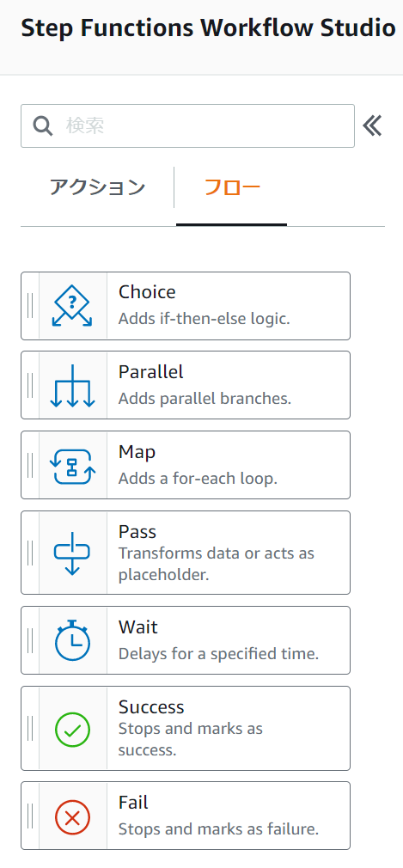
Task: Grab the drag handle on Pass card
Action: [x=30, y=553]
